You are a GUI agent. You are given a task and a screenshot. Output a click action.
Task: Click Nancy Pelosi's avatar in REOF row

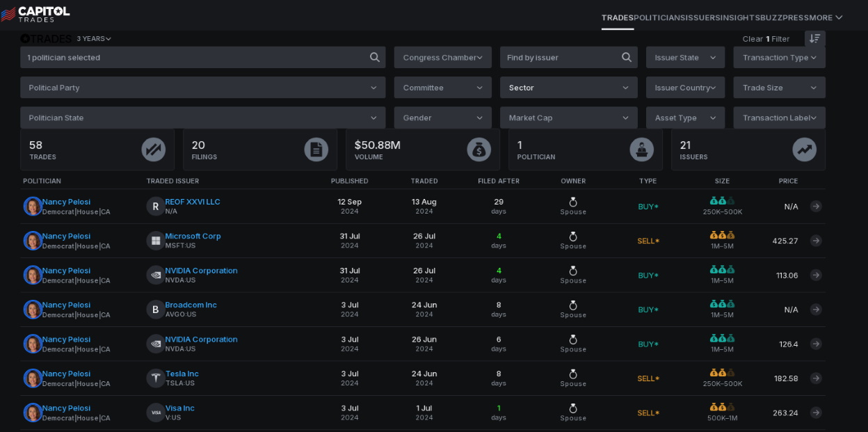[33, 206]
